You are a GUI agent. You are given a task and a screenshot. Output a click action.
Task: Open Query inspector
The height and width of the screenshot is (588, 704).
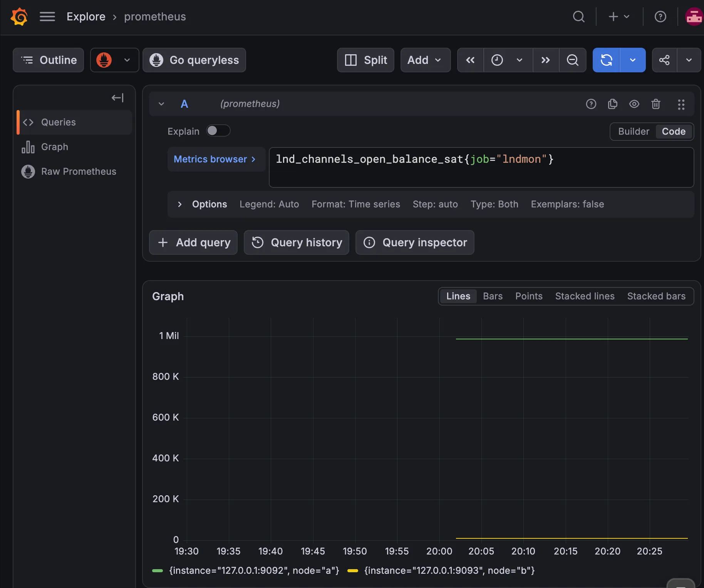(x=415, y=242)
